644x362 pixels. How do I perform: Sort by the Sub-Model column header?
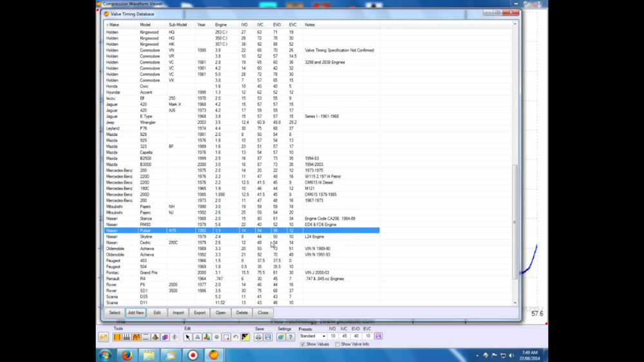(x=181, y=24)
